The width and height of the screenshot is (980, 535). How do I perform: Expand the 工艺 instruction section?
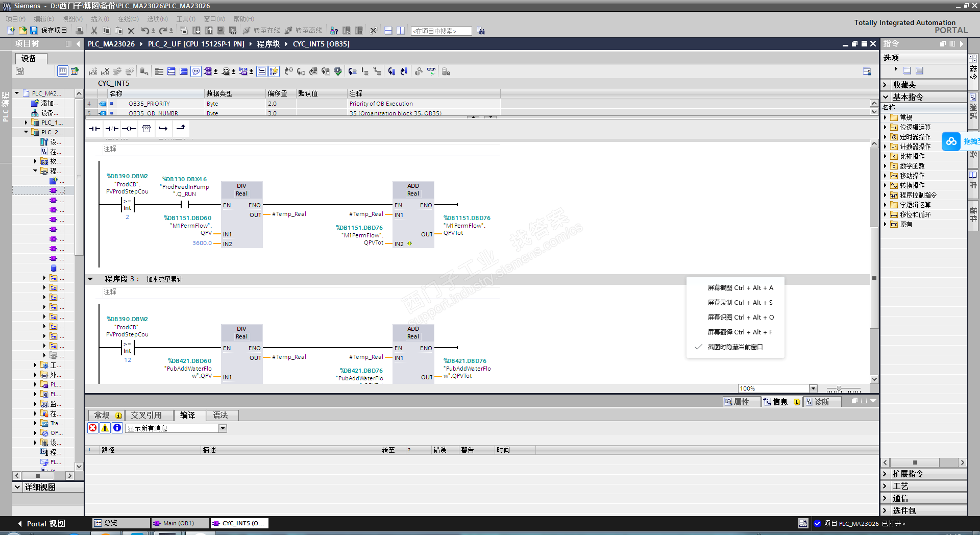click(886, 486)
